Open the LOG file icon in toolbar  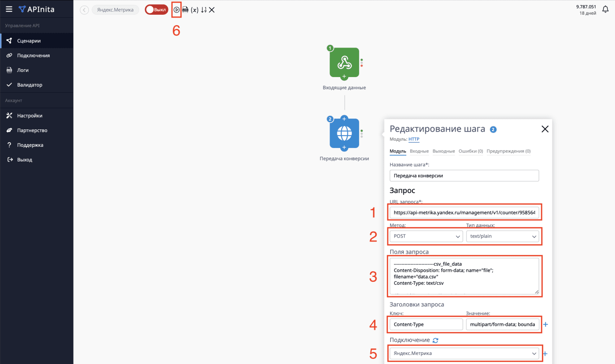point(185,10)
